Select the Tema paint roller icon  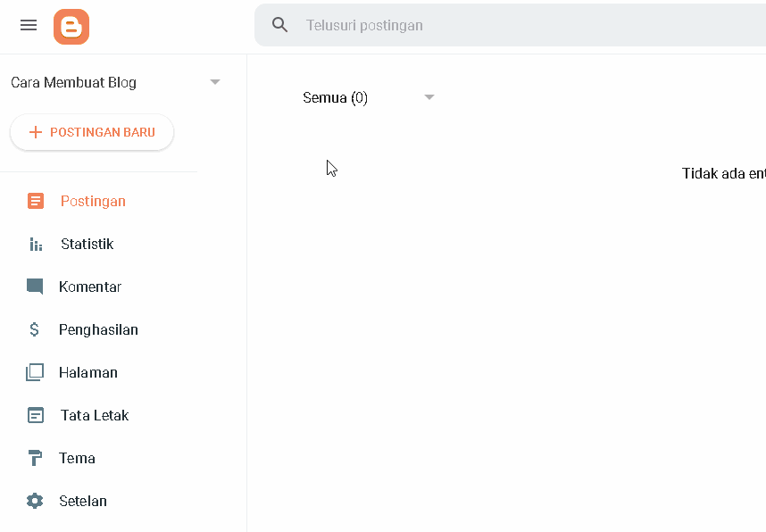tap(35, 458)
